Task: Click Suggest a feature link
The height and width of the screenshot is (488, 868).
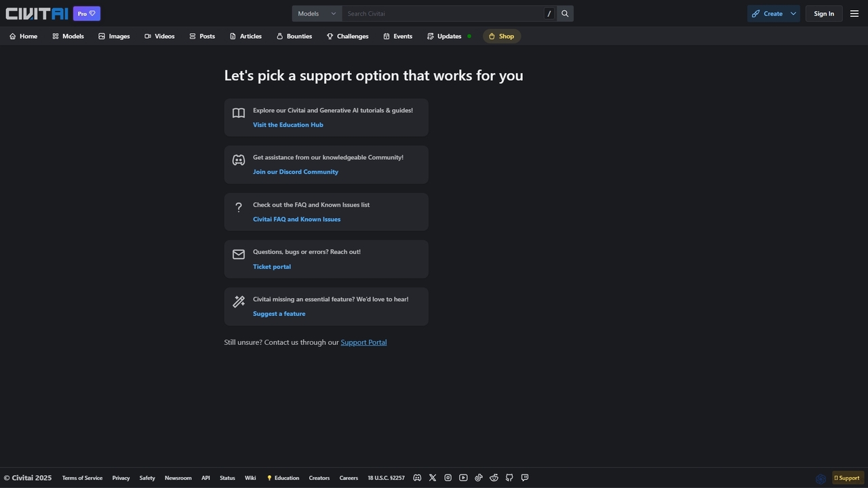Action: pyautogui.click(x=279, y=314)
